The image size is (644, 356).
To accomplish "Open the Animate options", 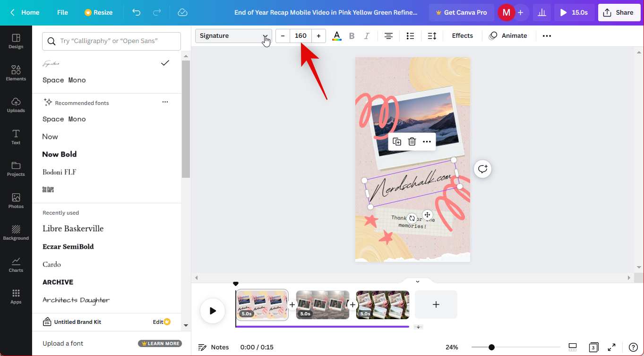I will [508, 36].
